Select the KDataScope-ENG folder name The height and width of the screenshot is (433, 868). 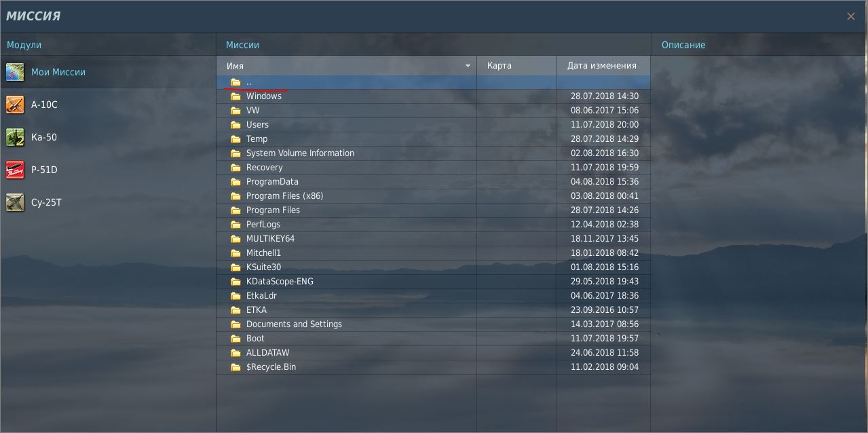pos(280,282)
